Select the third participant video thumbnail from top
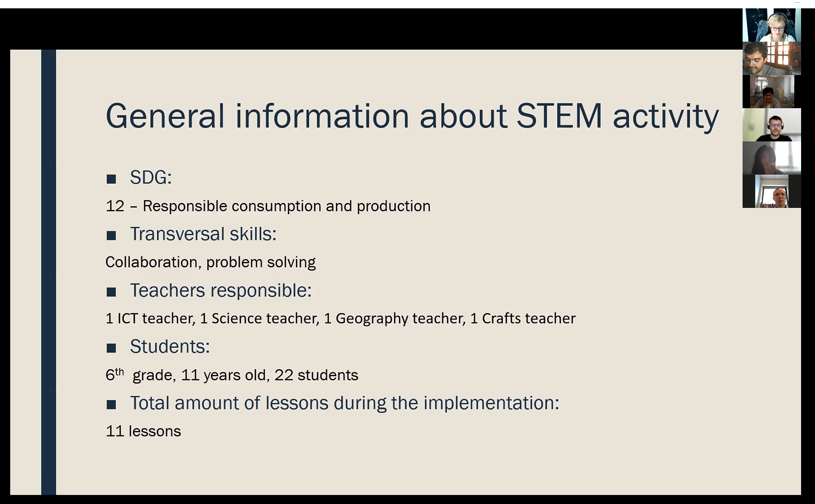 771,92
